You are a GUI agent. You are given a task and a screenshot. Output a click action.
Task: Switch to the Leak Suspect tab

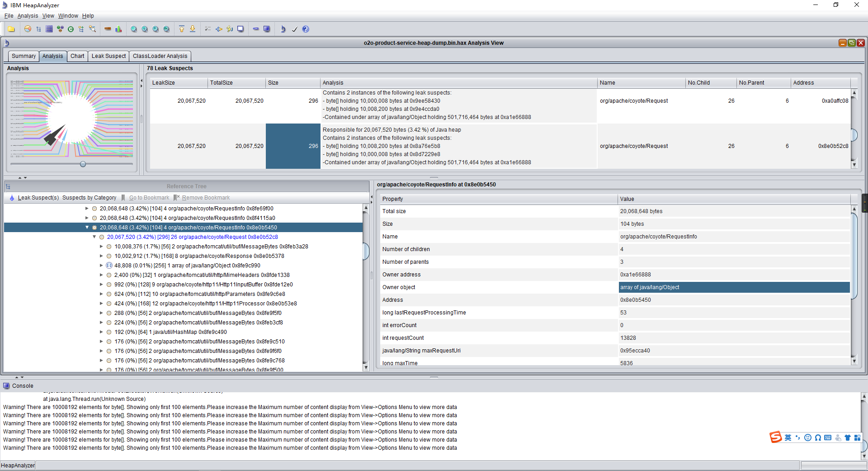click(108, 56)
